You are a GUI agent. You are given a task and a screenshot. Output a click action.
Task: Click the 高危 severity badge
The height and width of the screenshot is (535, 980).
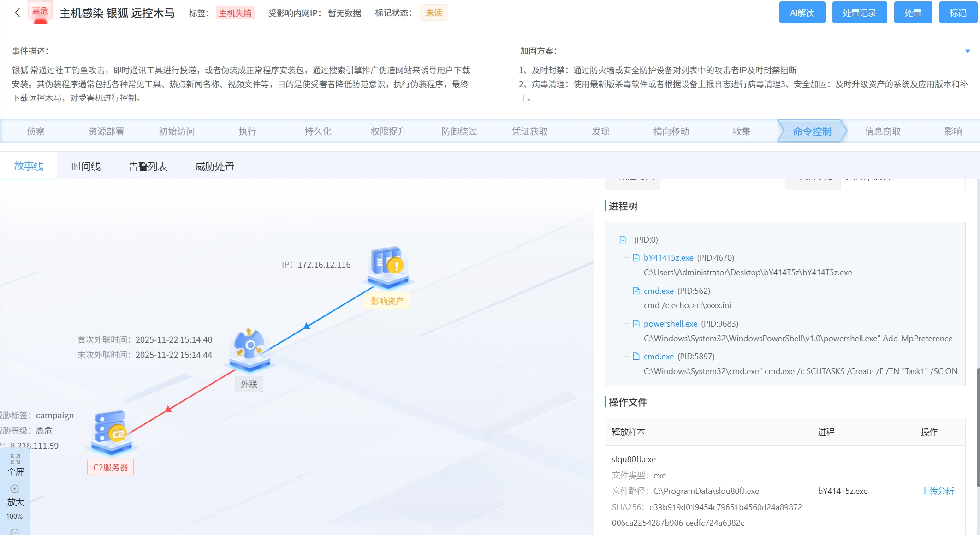(40, 12)
